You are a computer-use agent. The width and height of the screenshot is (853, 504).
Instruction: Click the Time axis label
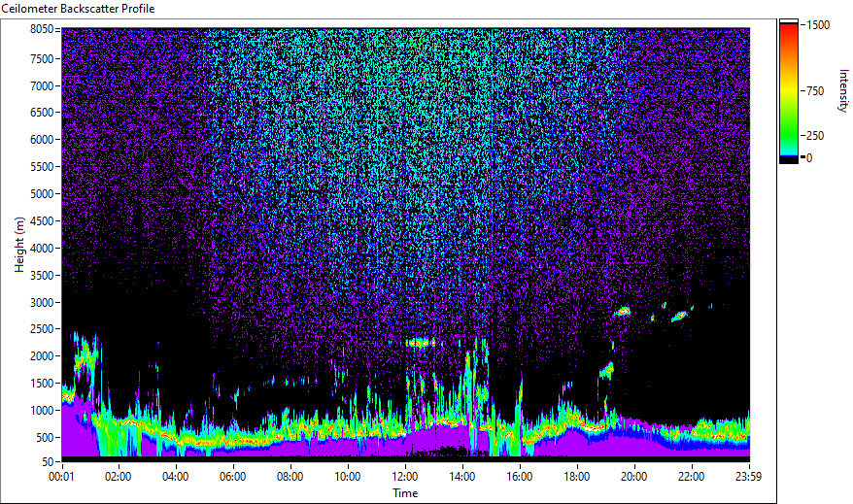click(405, 493)
